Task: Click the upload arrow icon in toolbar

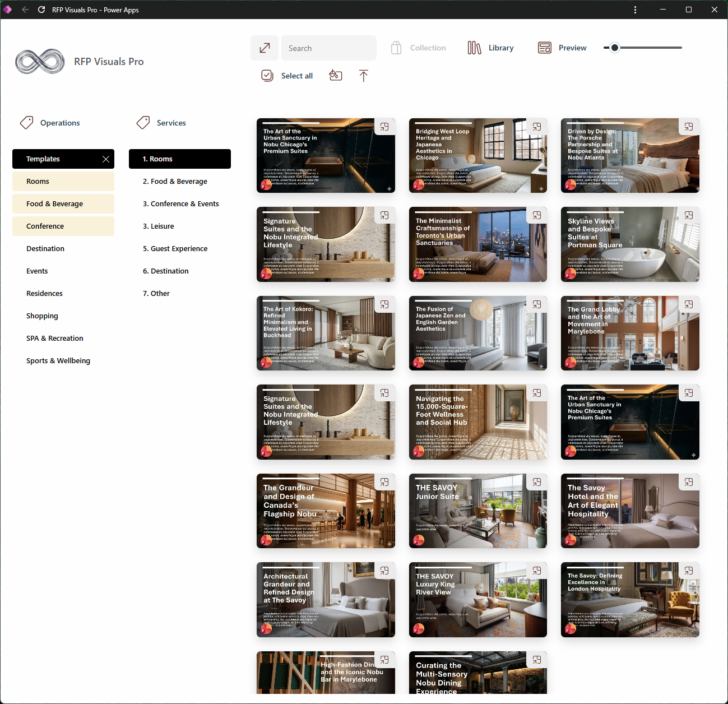Action: click(364, 76)
